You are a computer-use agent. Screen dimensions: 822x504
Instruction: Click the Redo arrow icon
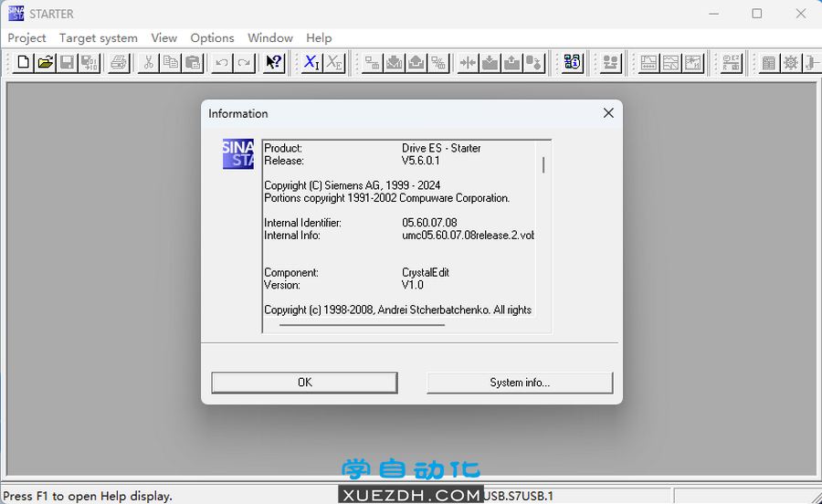coord(244,63)
